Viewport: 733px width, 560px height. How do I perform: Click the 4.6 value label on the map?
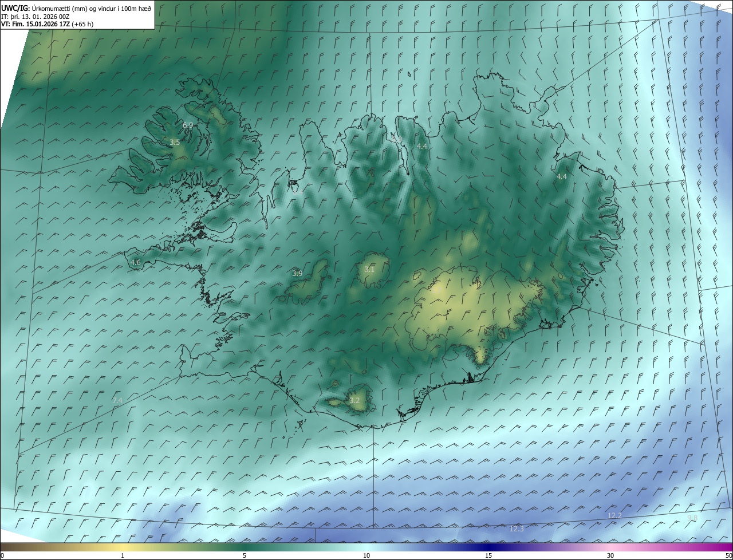tap(136, 263)
